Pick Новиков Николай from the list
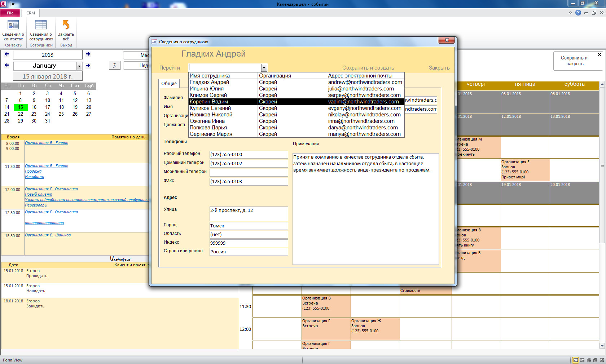The height and width of the screenshot is (364, 606). [x=296, y=115]
